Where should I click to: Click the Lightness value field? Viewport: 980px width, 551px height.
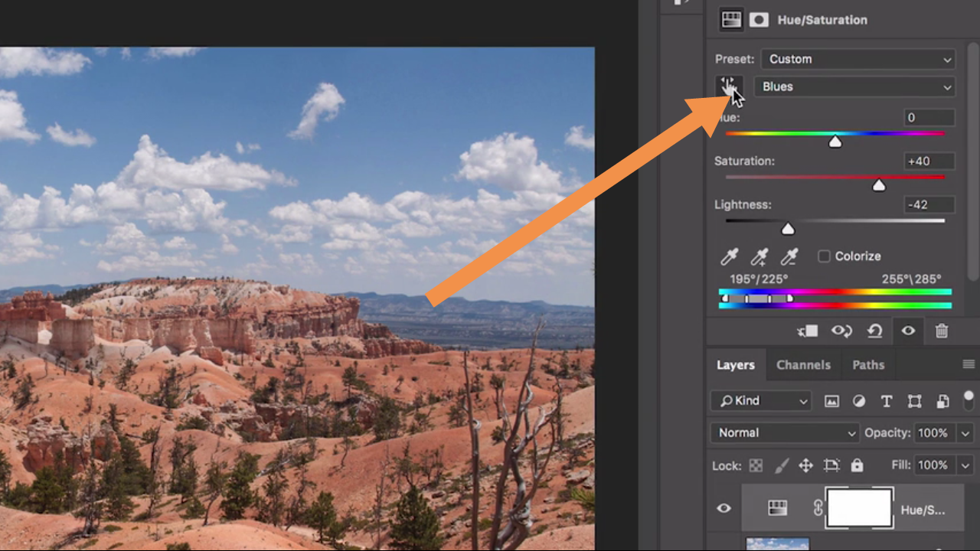[929, 204]
